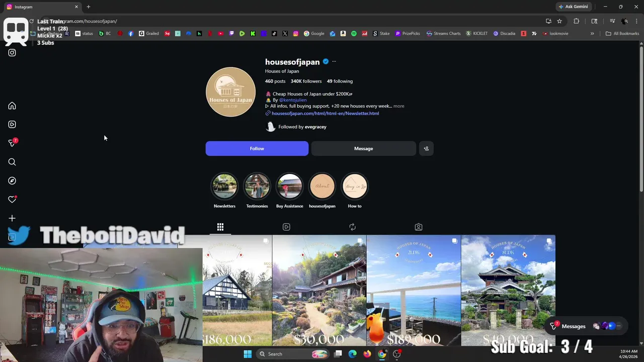Open the Chrome extensions puzzle icon
This screenshot has width=644, height=362.
click(x=577, y=21)
